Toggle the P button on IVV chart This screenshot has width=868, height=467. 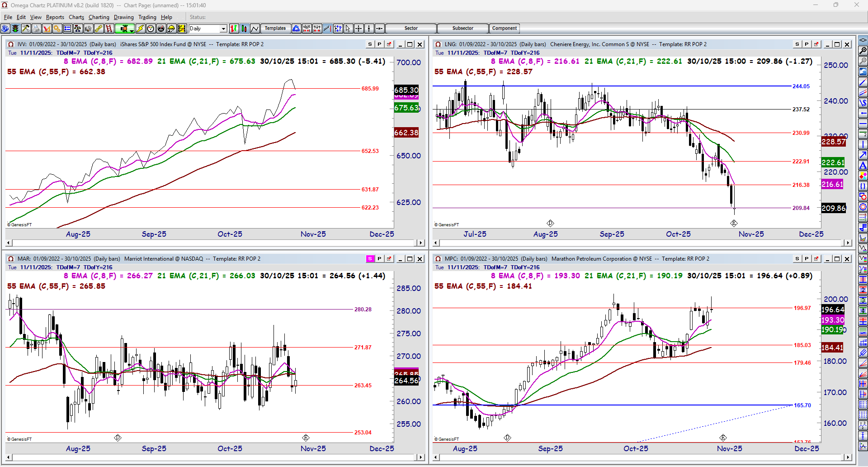[379, 44]
